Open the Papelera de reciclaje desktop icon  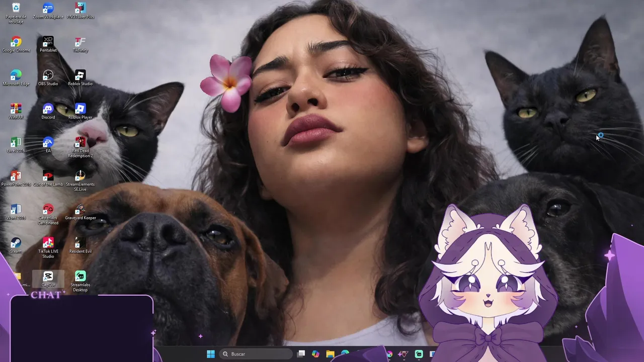click(x=16, y=13)
